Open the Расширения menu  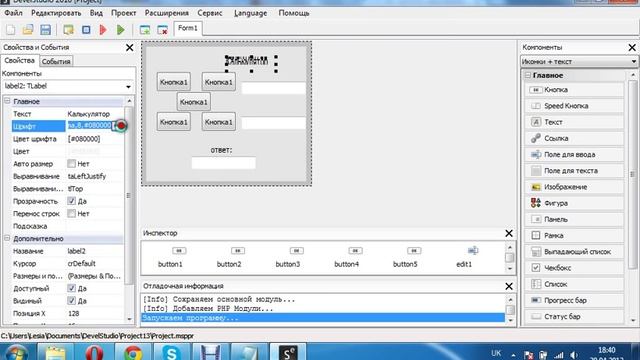pos(167,13)
